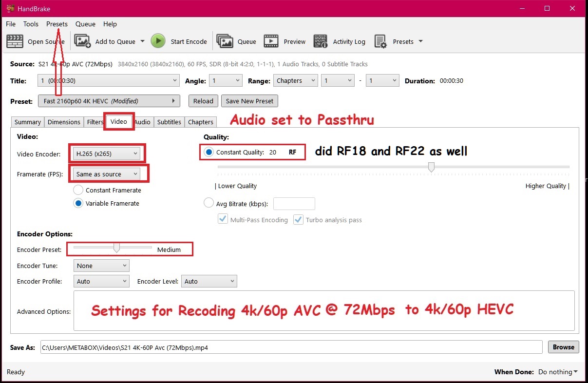Click the HandBrake app icon in title bar
The height and width of the screenshot is (383, 588).
(9, 8)
